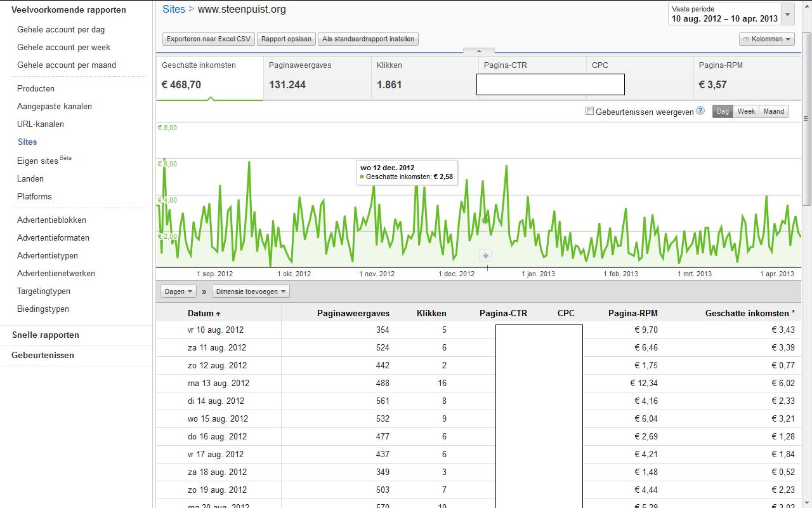Image resolution: width=812 pixels, height=508 pixels.
Task: Expand the Veelvoorkomende rapporten section
Action: point(69,10)
